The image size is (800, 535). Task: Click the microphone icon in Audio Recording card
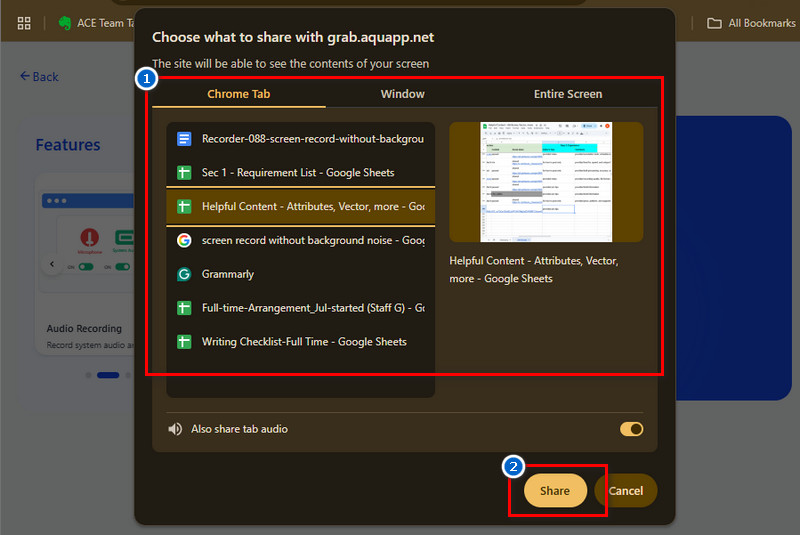pyautogui.click(x=90, y=238)
